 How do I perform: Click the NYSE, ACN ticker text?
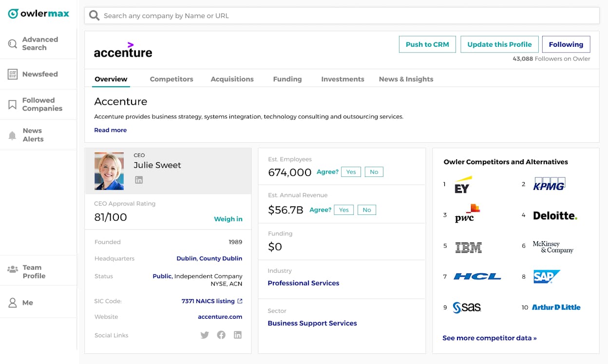click(227, 284)
